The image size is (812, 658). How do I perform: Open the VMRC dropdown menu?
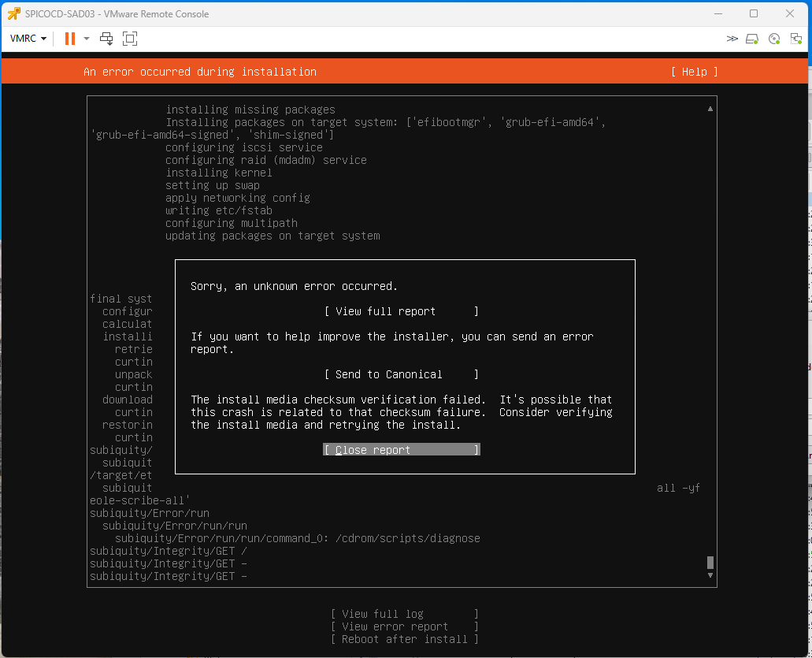tap(28, 39)
